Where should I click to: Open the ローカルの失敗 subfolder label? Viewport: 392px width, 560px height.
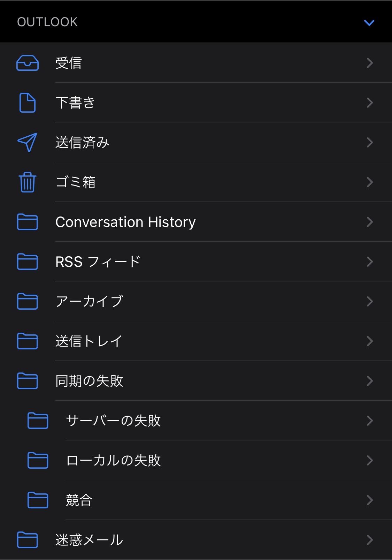114,461
